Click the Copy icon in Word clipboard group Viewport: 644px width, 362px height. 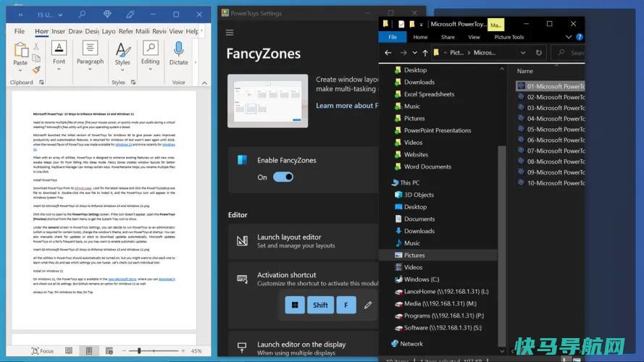(x=36, y=58)
